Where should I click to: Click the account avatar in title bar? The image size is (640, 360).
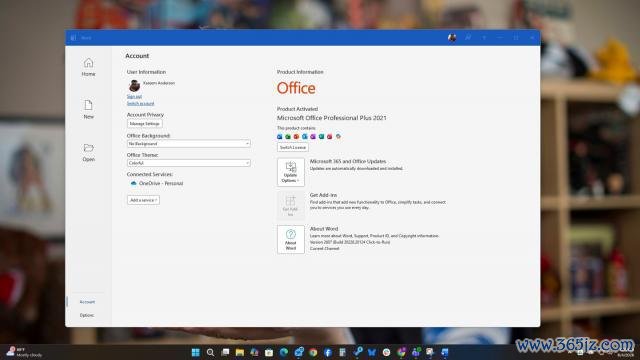coord(452,38)
